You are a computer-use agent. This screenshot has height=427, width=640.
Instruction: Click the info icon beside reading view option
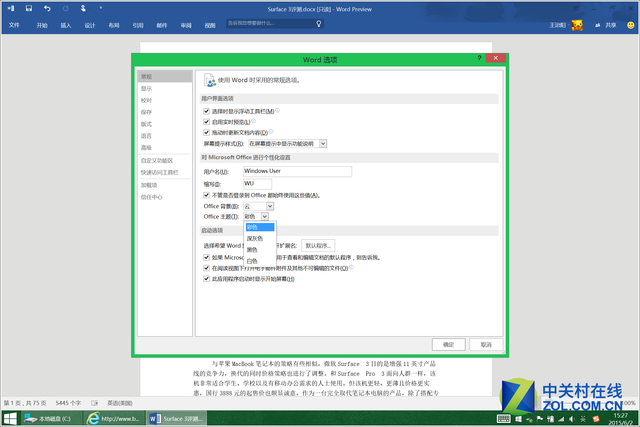tap(351, 267)
